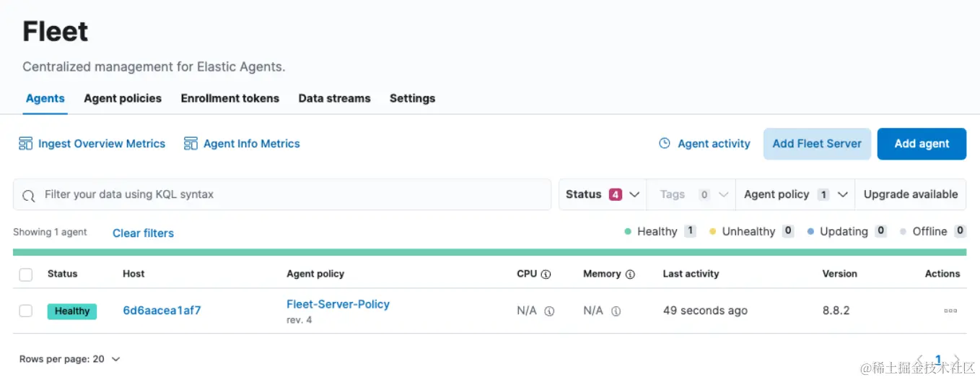Click the CPU column info icon

[x=546, y=275]
